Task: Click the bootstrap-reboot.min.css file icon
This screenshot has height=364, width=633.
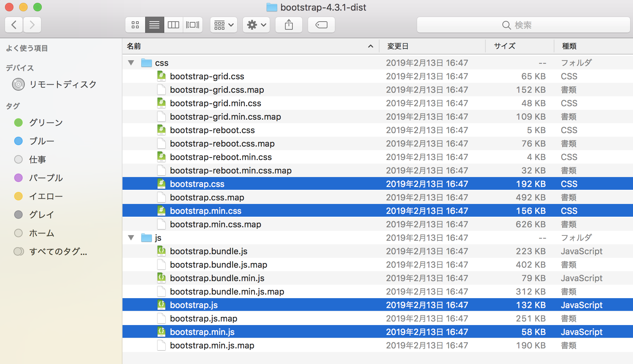Action: click(161, 157)
